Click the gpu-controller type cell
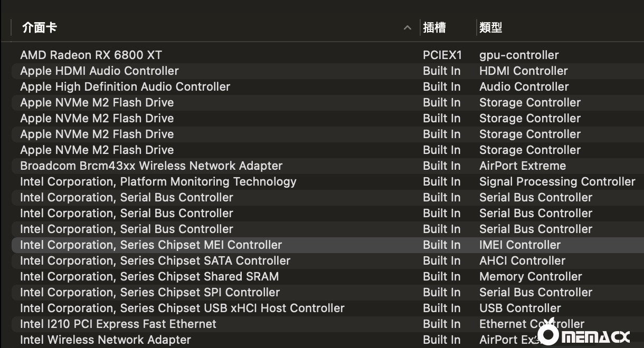 pyautogui.click(x=519, y=55)
